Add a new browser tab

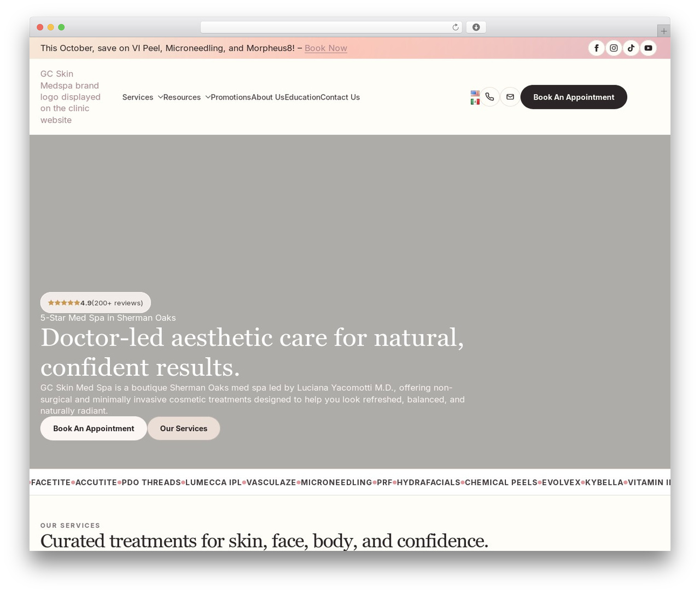(x=664, y=31)
